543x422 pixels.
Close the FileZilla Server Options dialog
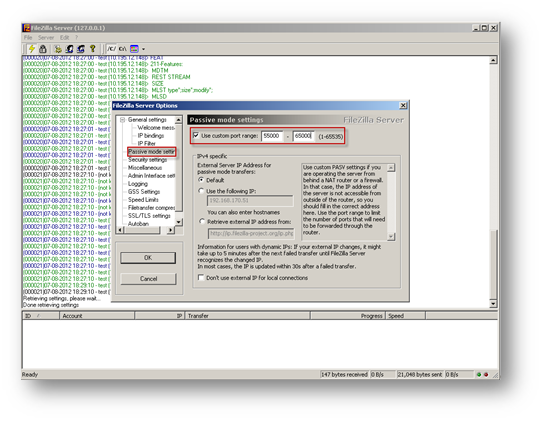(x=403, y=106)
